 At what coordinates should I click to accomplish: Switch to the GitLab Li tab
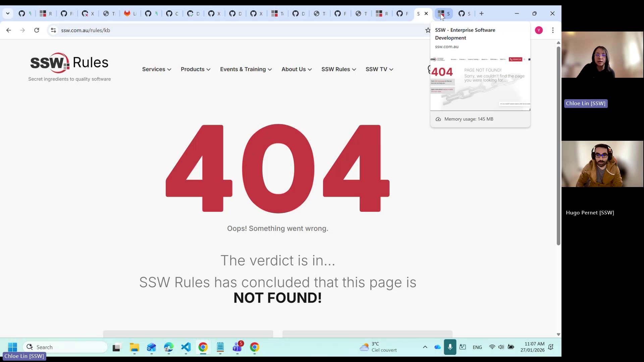[x=130, y=13]
